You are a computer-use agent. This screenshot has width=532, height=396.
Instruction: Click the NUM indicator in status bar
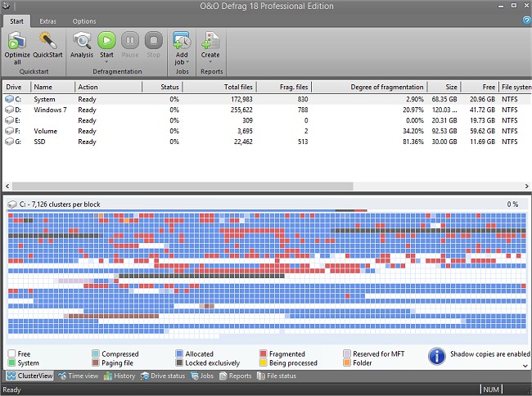(x=491, y=389)
